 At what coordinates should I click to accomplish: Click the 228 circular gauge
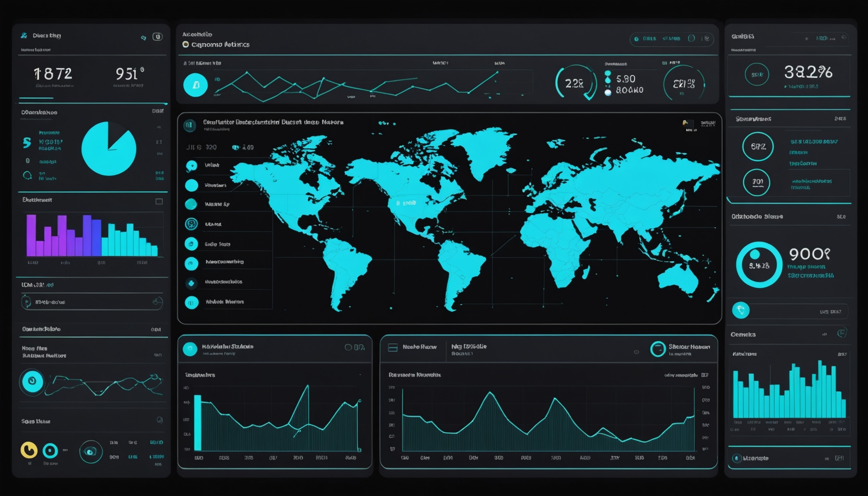(576, 83)
